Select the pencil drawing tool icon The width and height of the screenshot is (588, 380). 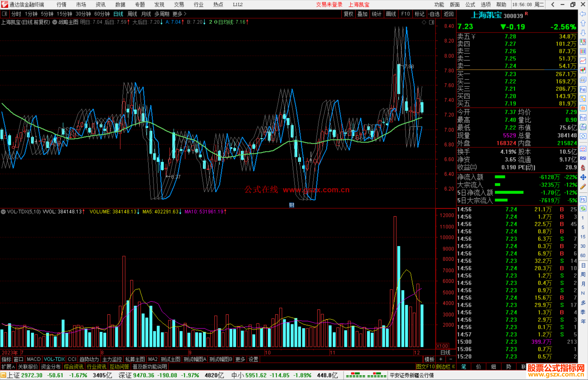(x=583, y=187)
